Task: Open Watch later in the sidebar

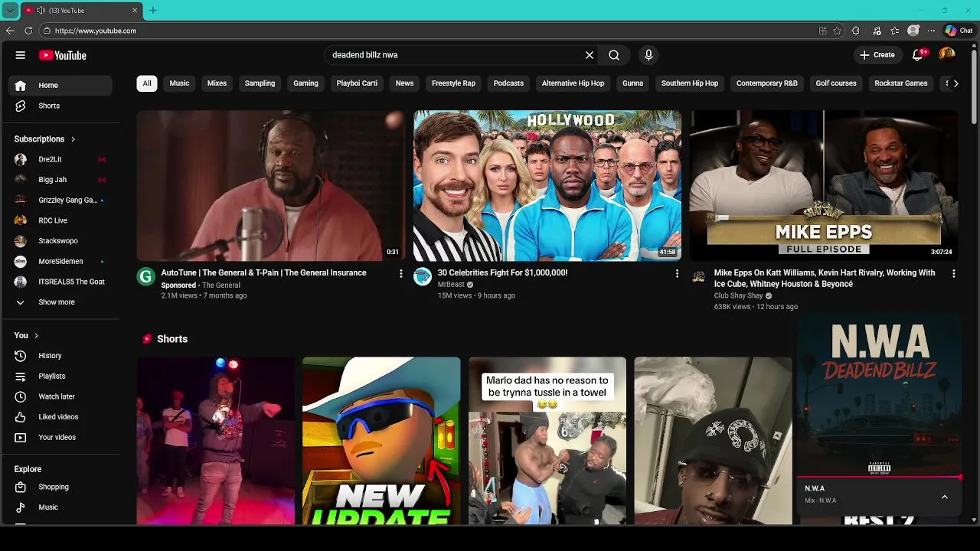Action: point(60,396)
